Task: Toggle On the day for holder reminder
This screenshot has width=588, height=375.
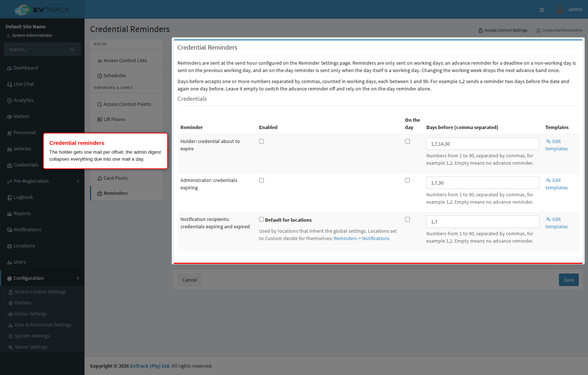Action: (x=408, y=142)
